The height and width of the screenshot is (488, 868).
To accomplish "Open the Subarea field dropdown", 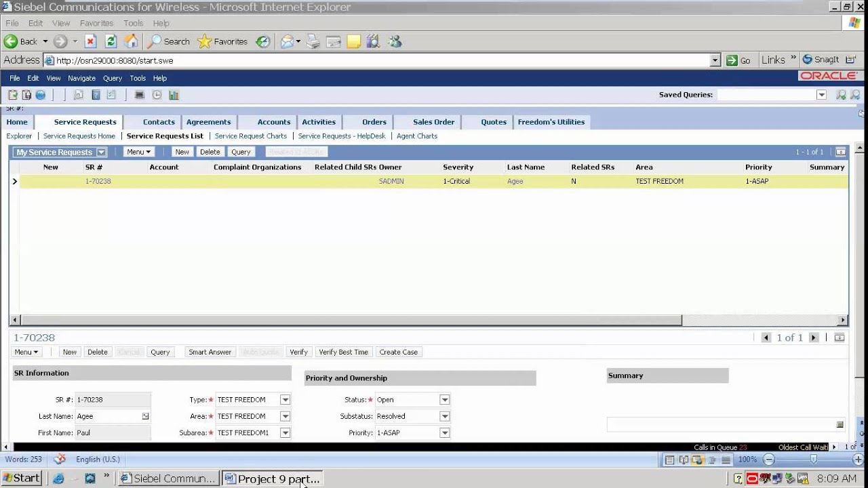I will (x=285, y=432).
